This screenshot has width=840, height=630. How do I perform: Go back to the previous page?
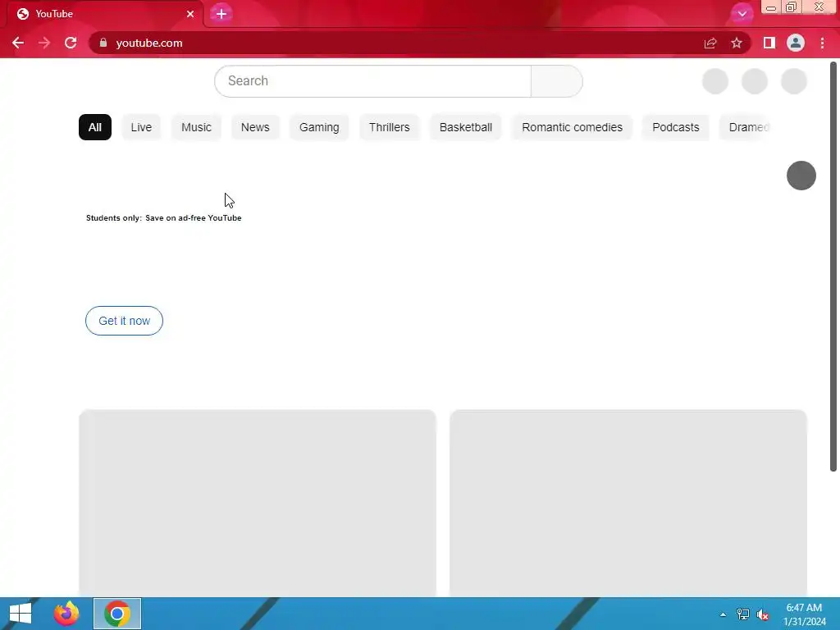point(18,43)
